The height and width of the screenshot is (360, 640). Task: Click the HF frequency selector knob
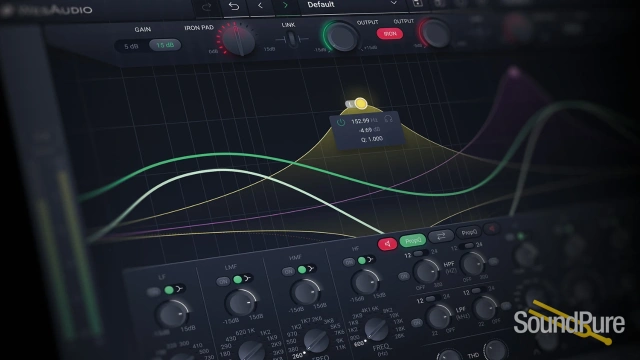(375, 329)
